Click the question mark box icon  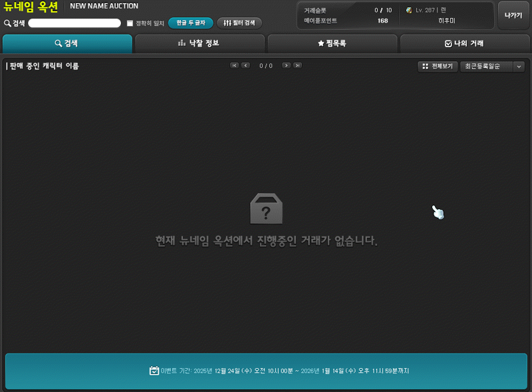click(266, 209)
